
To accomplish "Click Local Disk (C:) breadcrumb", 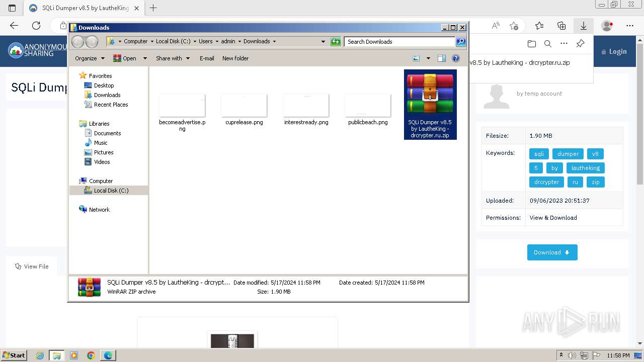I will coord(173,42).
